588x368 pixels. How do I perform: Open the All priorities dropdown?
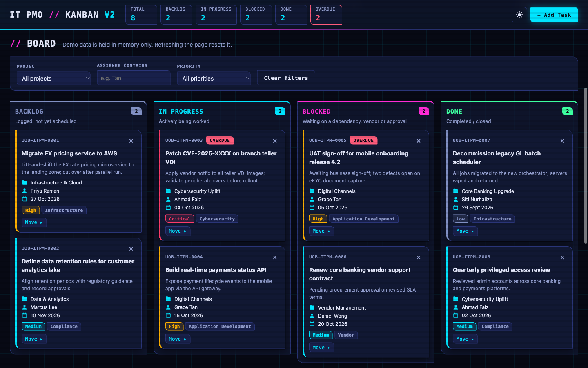[214, 79]
